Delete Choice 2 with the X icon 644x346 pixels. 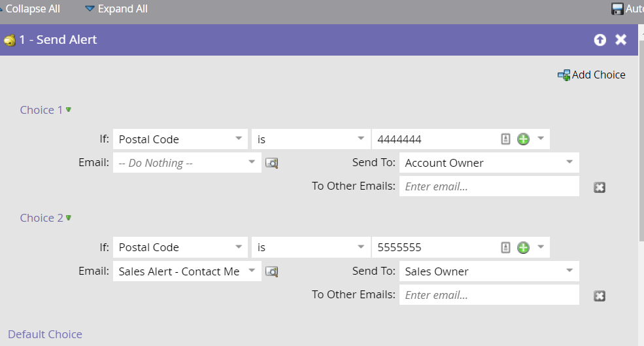pos(600,296)
